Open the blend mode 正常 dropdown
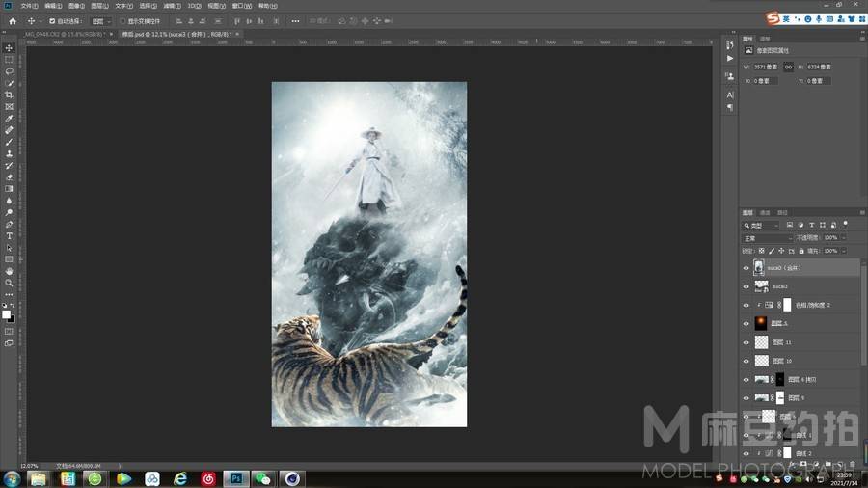This screenshot has width=868, height=488. point(768,238)
